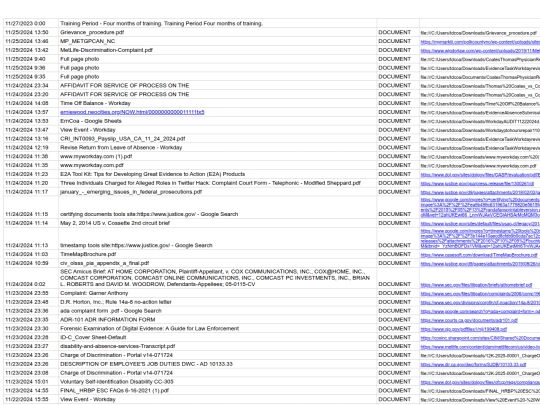Select 'May 2, 2014 US v. Cossette' cell
This screenshot has height=405, width=540.
(217, 223)
